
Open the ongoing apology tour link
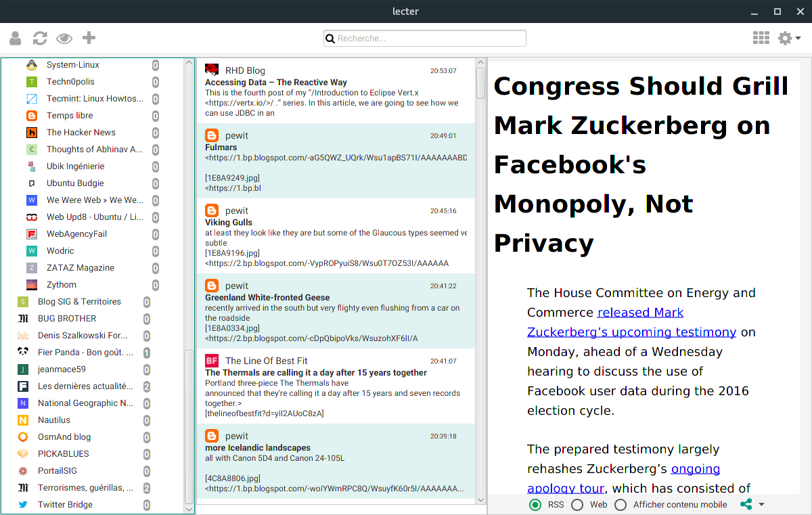pos(623,478)
